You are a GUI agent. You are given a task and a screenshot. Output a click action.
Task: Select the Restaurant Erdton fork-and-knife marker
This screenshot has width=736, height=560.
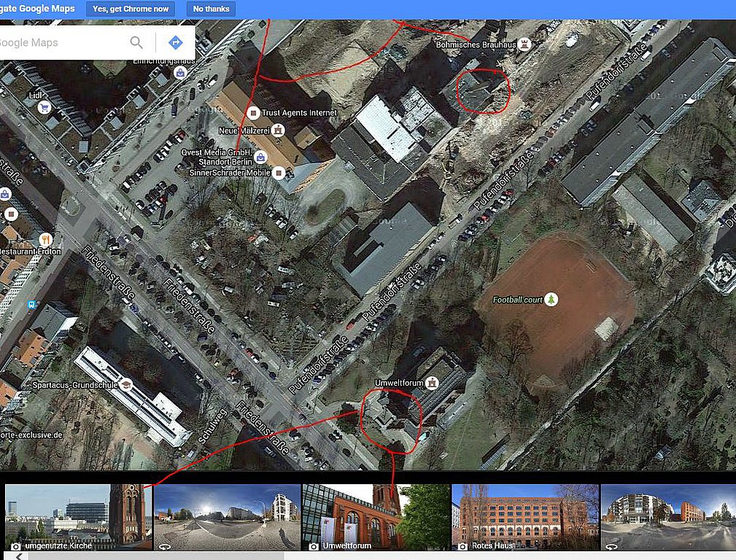[45, 240]
